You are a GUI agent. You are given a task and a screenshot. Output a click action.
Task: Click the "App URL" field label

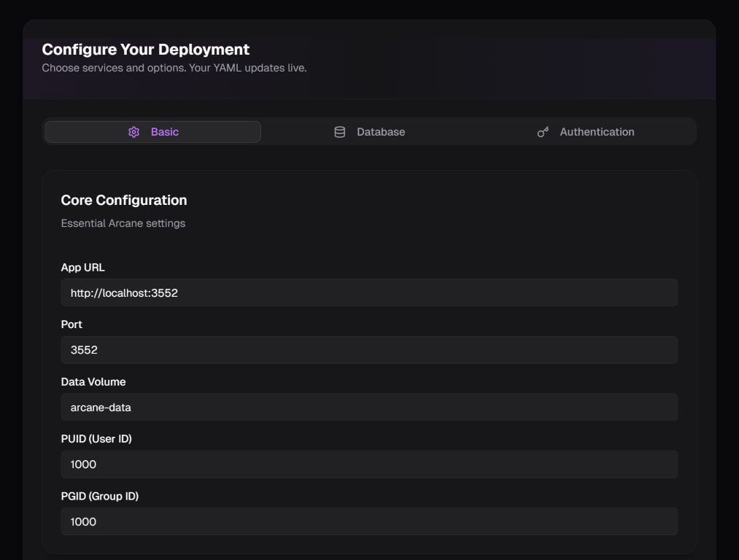[x=83, y=268]
